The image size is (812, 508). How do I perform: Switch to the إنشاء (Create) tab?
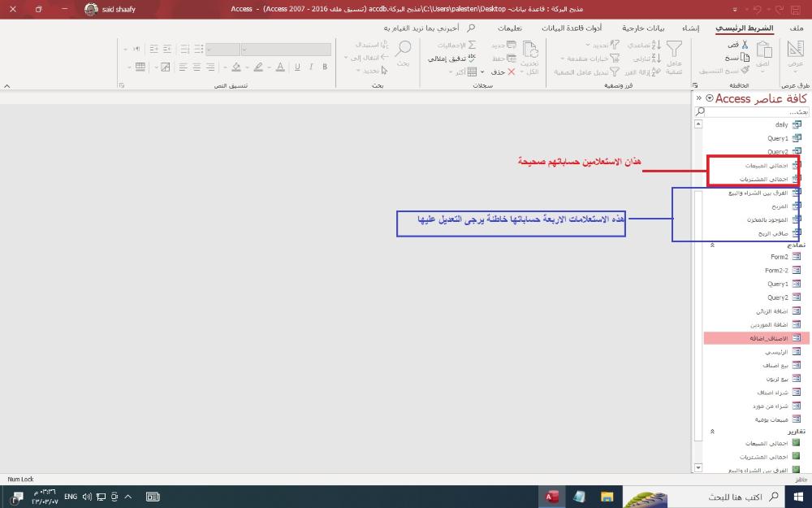pos(690,28)
